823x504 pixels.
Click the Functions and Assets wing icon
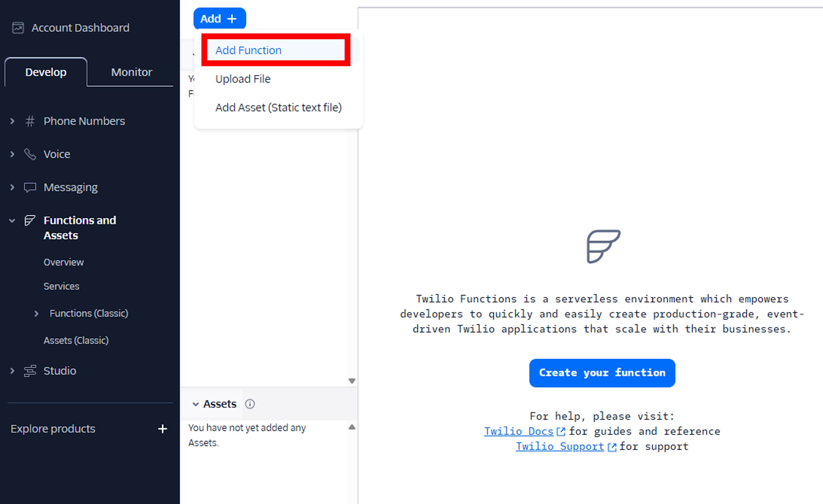[x=30, y=220]
